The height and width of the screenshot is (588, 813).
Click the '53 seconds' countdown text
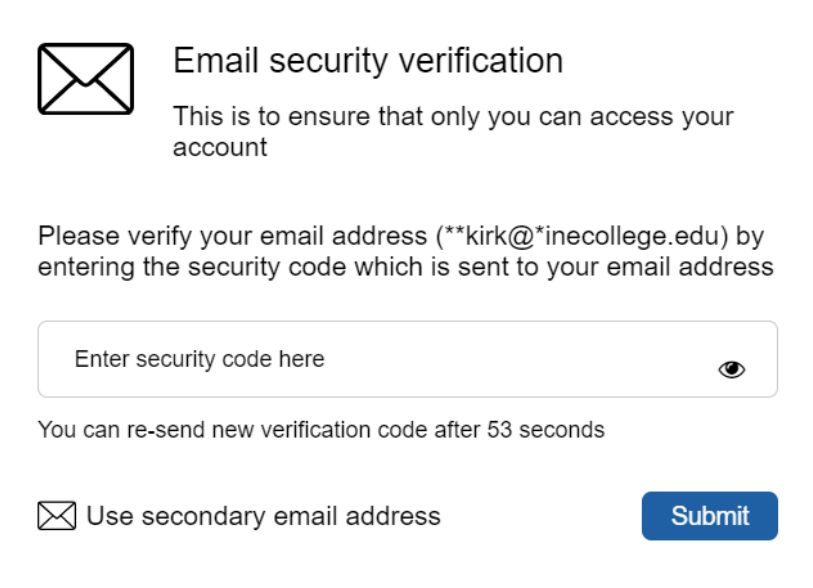pyautogui.click(x=546, y=430)
